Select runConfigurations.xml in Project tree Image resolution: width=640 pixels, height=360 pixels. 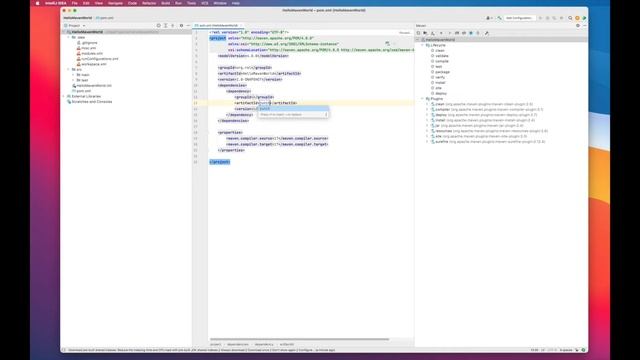click(x=98, y=59)
